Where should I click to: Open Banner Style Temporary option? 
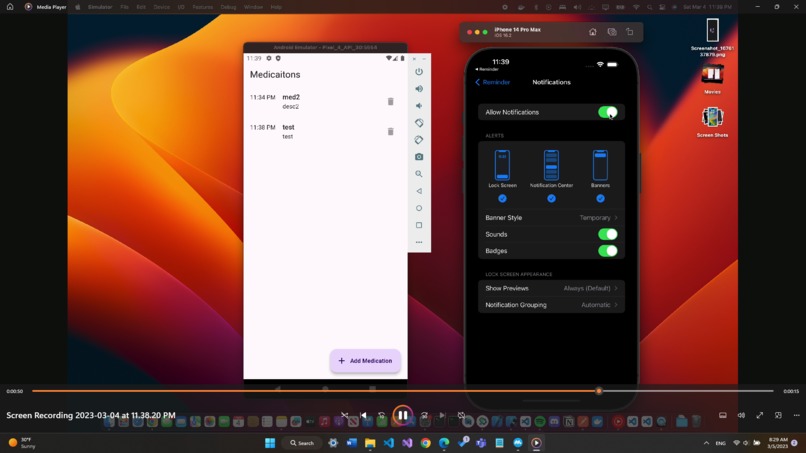click(551, 218)
